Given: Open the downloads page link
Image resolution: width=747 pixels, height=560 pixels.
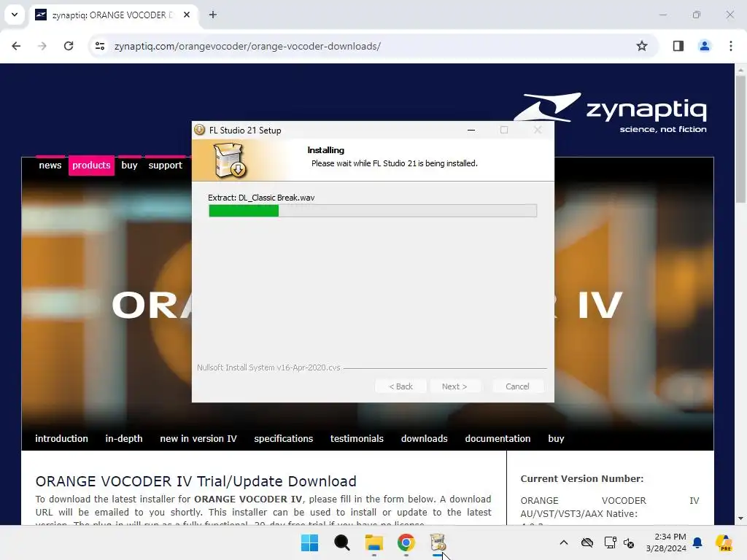Looking at the screenshot, I should 424,438.
